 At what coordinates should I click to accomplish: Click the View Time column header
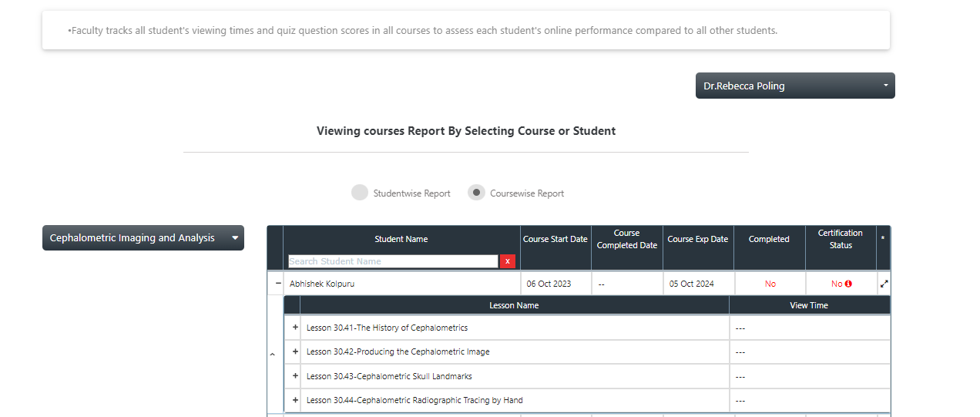click(x=809, y=305)
